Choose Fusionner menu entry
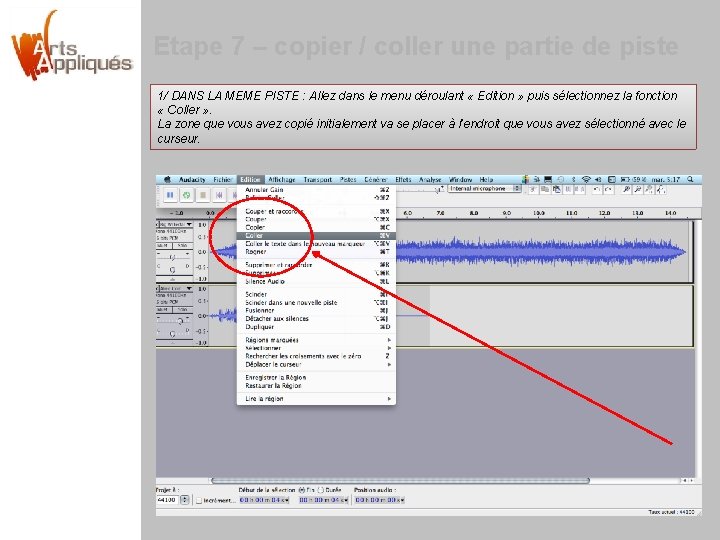Image resolution: width=720 pixels, height=540 pixels. pos(316,310)
